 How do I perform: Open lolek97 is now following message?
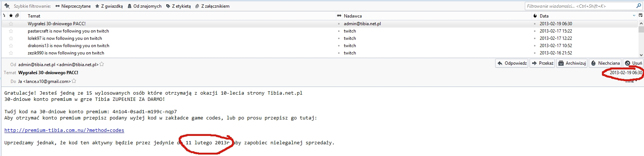tap(65, 38)
